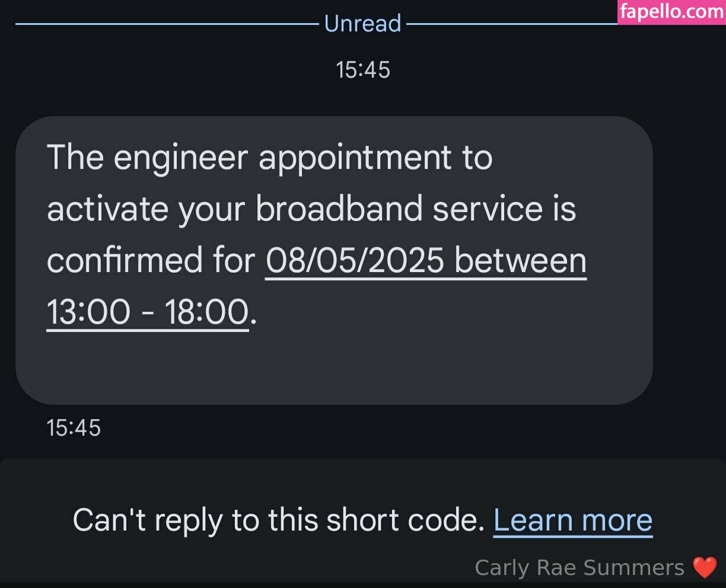726x588 pixels.
Task: Open the Learn more link
Action: (572, 520)
